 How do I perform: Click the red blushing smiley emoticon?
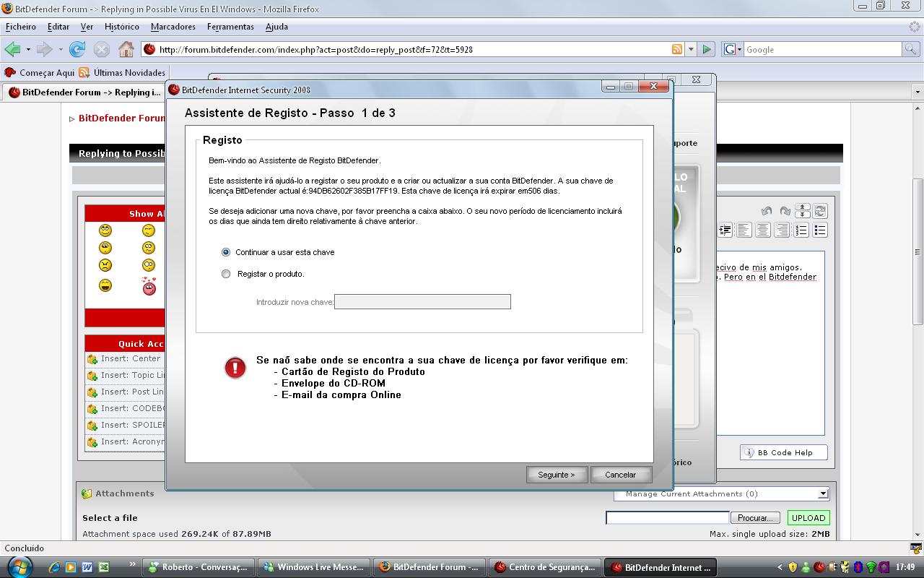(149, 286)
